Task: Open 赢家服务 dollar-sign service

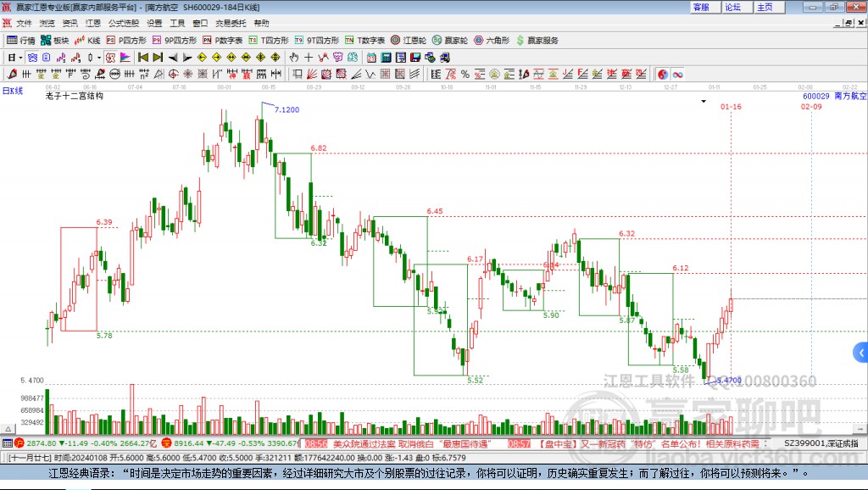Action: click(x=537, y=41)
